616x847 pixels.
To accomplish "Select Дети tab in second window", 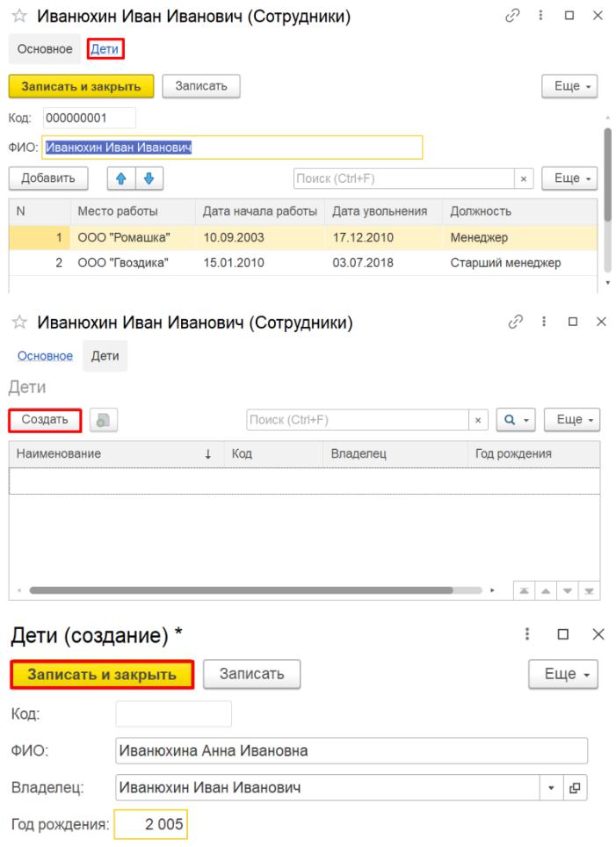I will [105, 356].
